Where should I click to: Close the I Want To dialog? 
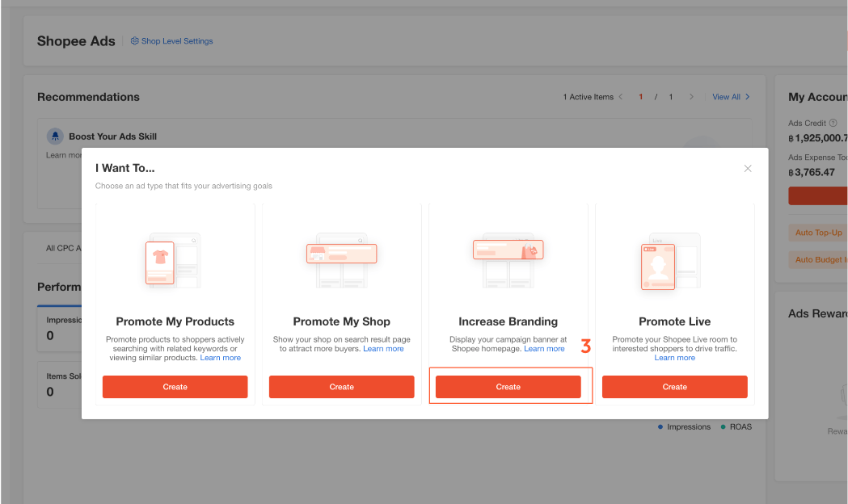pos(748,168)
